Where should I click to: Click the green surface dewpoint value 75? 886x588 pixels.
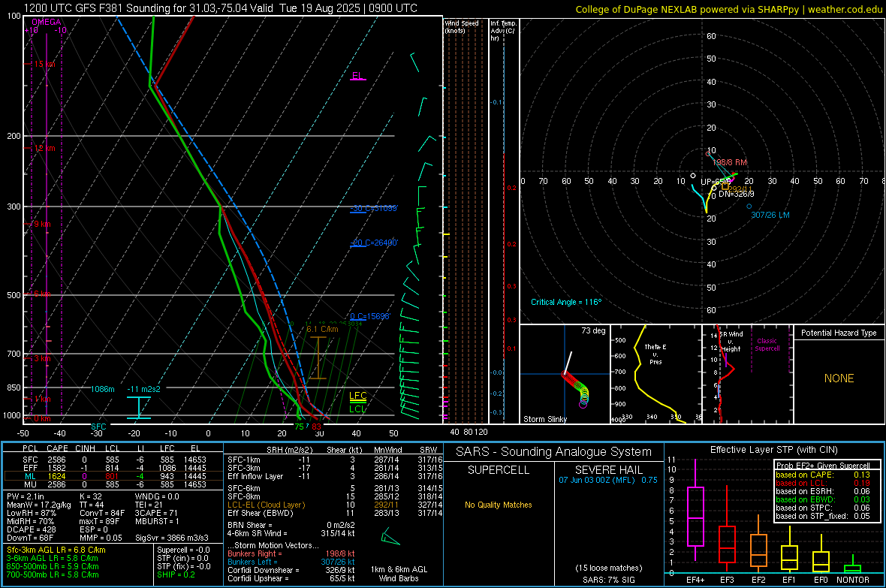point(299,427)
